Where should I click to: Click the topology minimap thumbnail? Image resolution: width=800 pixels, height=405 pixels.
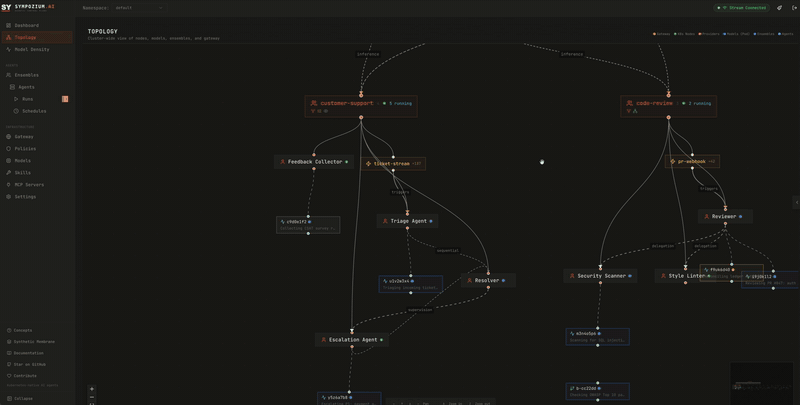(x=761, y=384)
